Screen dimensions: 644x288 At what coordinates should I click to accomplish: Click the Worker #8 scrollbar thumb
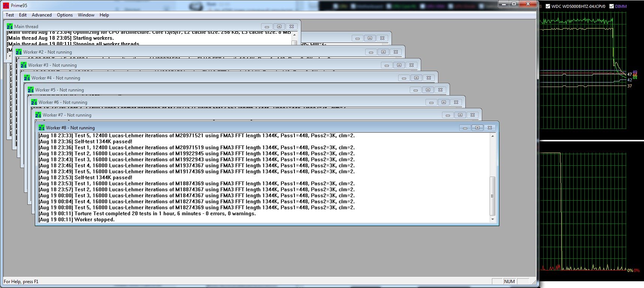(x=492, y=196)
